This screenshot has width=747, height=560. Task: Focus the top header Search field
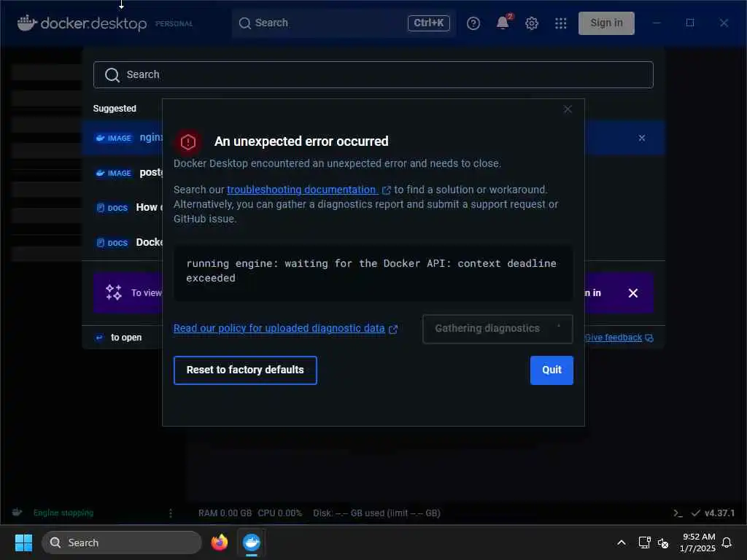[x=343, y=23]
